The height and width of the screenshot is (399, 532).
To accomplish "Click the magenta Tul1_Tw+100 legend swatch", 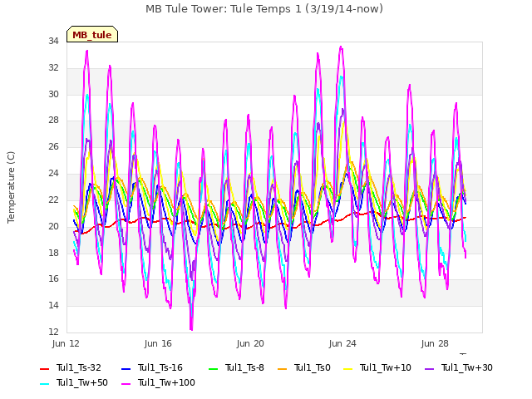I will point(126,384).
